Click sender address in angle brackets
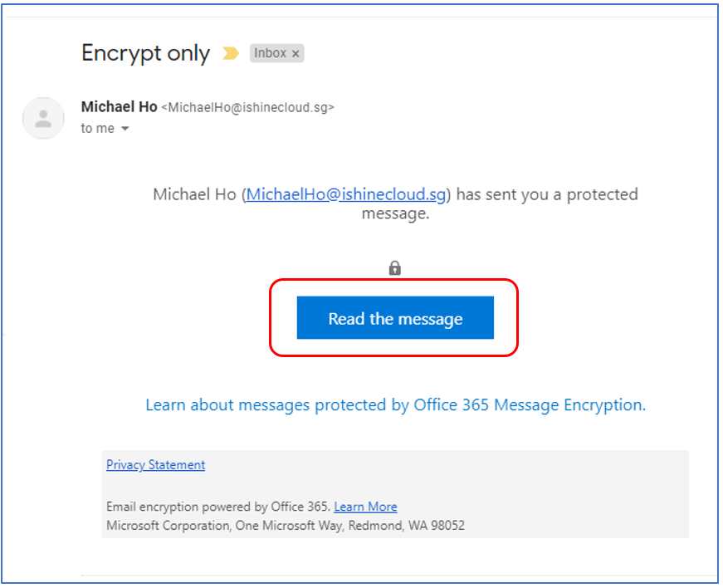Viewport: 723px width, 588px height. 247,107
